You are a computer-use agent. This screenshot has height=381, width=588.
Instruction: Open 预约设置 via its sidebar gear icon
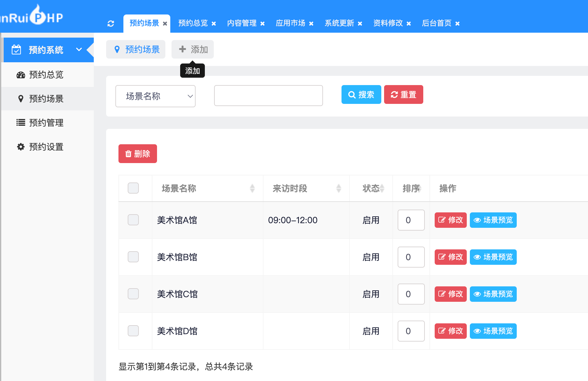(21, 147)
